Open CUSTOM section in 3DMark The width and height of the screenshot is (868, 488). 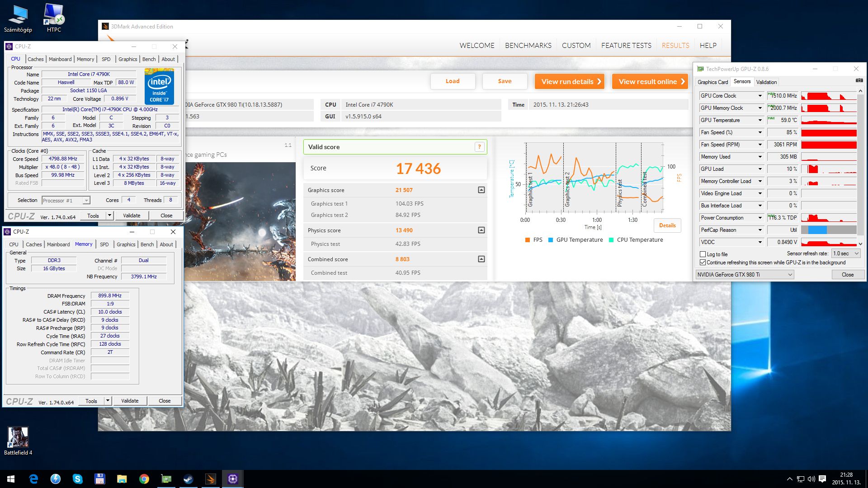coord(576,46)
